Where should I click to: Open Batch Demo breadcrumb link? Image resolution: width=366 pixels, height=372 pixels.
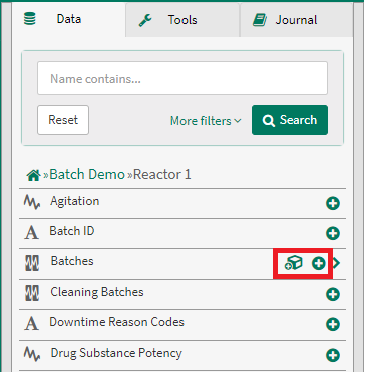coord(87,174)
